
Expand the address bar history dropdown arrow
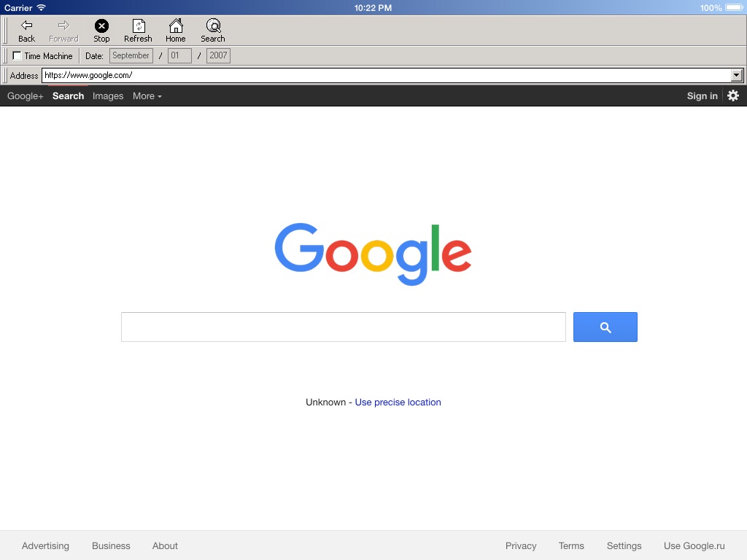737,75
